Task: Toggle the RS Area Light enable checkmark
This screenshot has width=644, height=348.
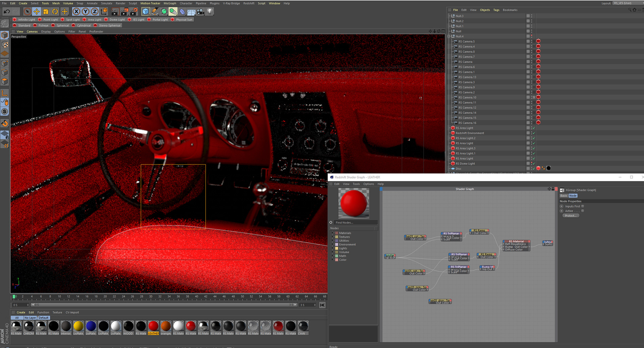Action: pyautogui.click(x=534, y=128)
